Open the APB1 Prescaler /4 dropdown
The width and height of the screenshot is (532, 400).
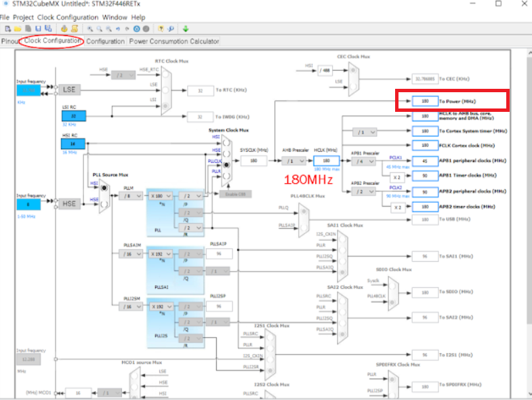click(x=363, y=161)
